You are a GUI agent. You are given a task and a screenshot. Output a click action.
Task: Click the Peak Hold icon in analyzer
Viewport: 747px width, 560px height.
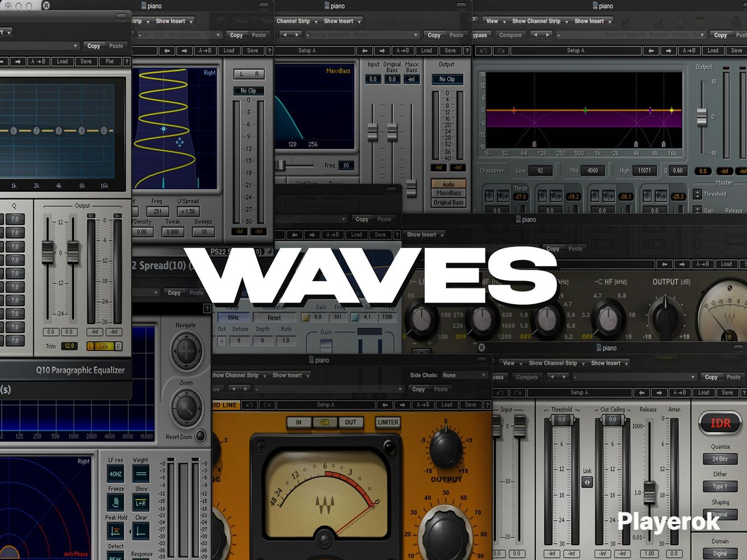tap(115, 530)
